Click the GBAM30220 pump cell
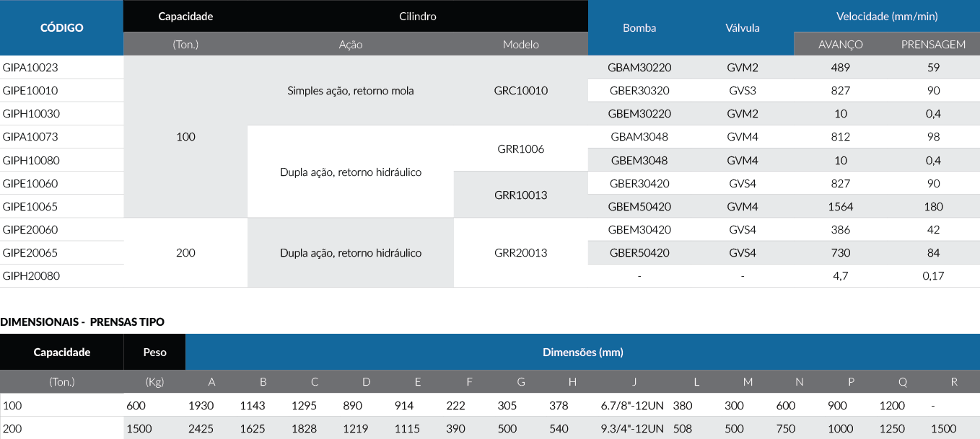The width and height of the screenshot is (980, 439). coord(639,68)
